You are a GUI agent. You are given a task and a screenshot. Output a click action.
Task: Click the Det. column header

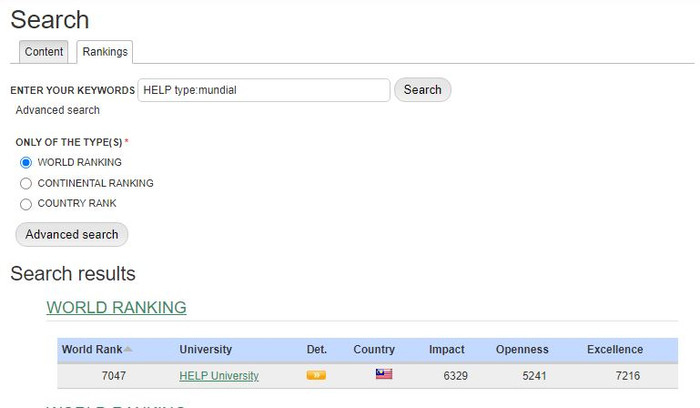pyautogui.click(x=317, y=349)
